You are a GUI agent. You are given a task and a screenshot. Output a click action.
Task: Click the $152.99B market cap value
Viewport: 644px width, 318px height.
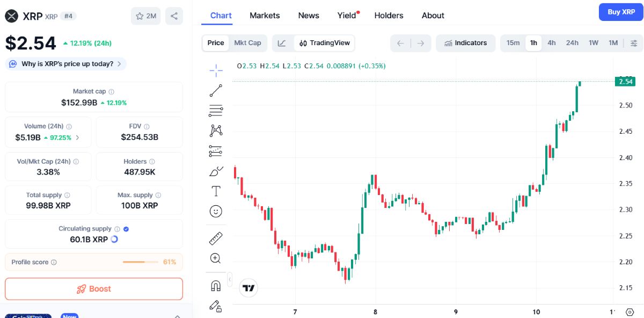click(x=79, y=103)
